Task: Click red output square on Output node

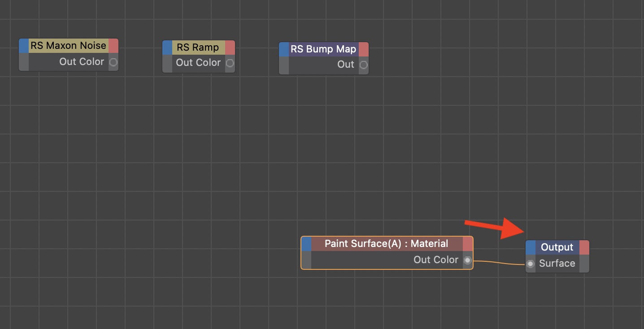Action: click(584, 247)
